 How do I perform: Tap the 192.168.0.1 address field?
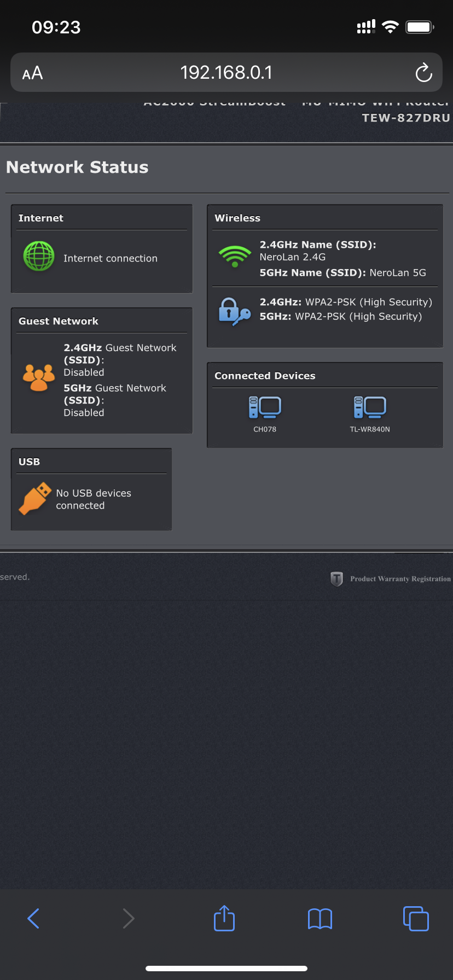pos(226,73)
